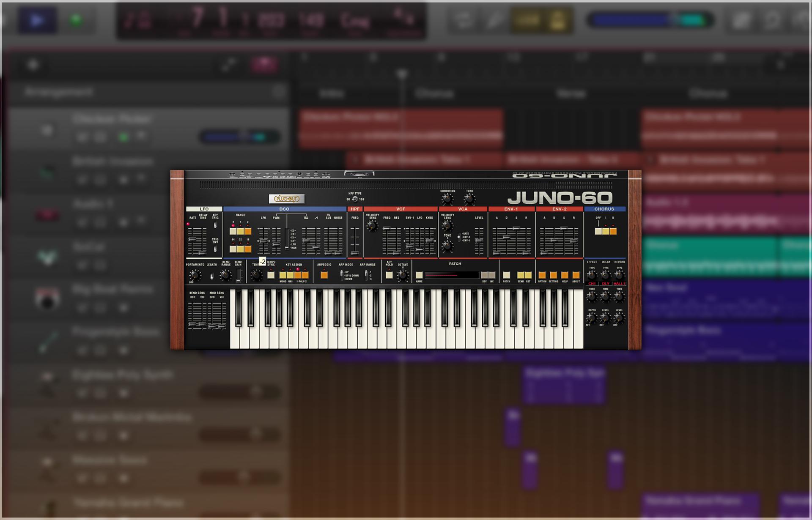Screen dimensions: 812x520
Task: Toggle the ARPEGGIO button
Action: click(x=324, y=275)
